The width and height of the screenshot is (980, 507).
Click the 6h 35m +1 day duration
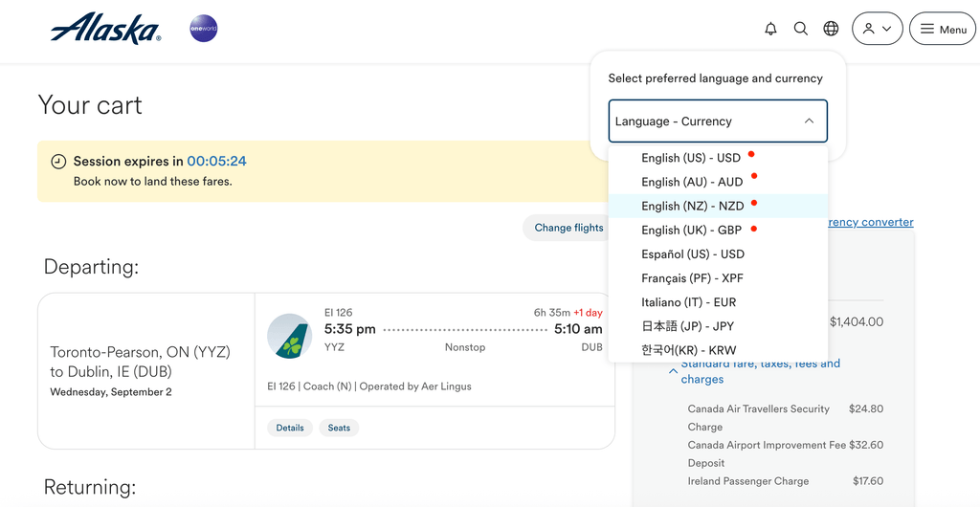pyautogui.click(x=568, y=312)
